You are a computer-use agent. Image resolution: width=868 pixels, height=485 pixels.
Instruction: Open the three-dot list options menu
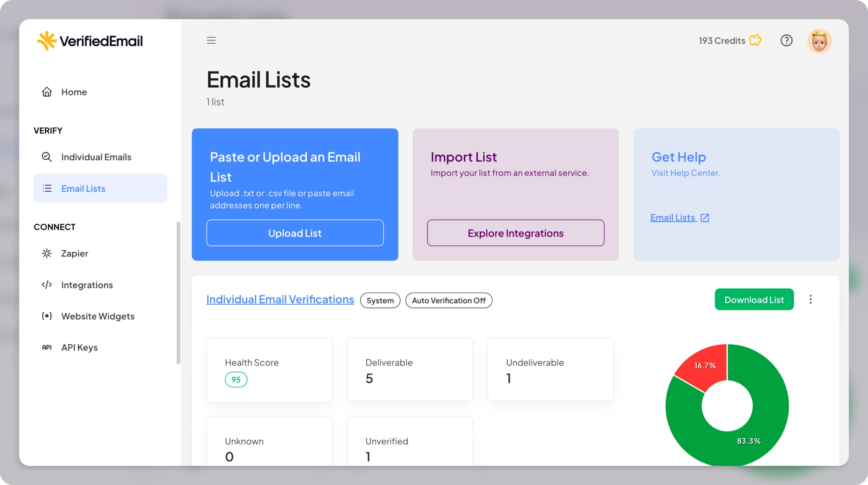pos(810,299)
